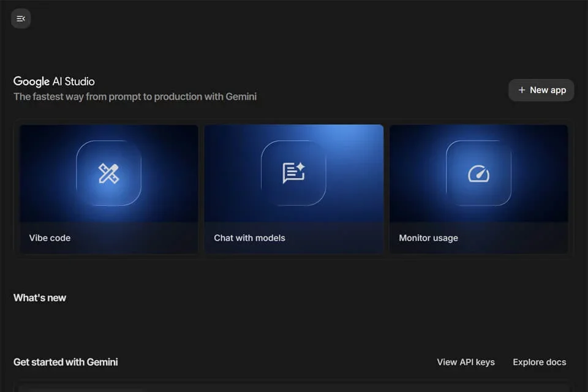This screenshot has width=588, height=392.
Task: Click the Monitor usage card label
Action: (428, 238)
